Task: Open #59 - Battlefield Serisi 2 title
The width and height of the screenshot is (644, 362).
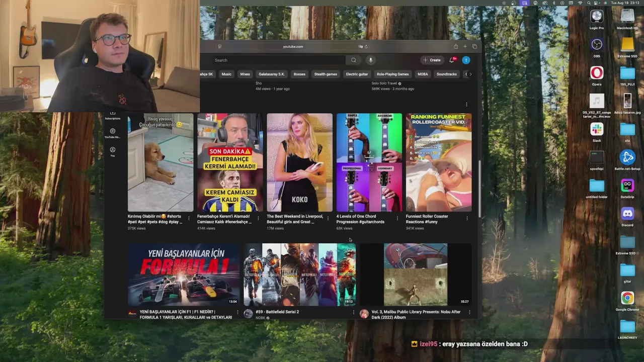Action: tap(277, 312)
